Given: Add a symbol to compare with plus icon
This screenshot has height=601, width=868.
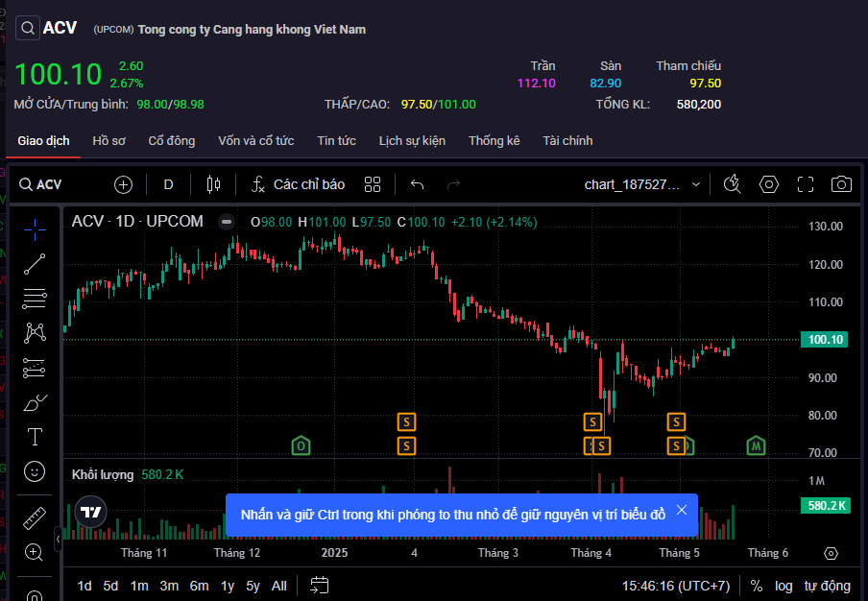Looking at the screenshot, I should click(123, 184).
